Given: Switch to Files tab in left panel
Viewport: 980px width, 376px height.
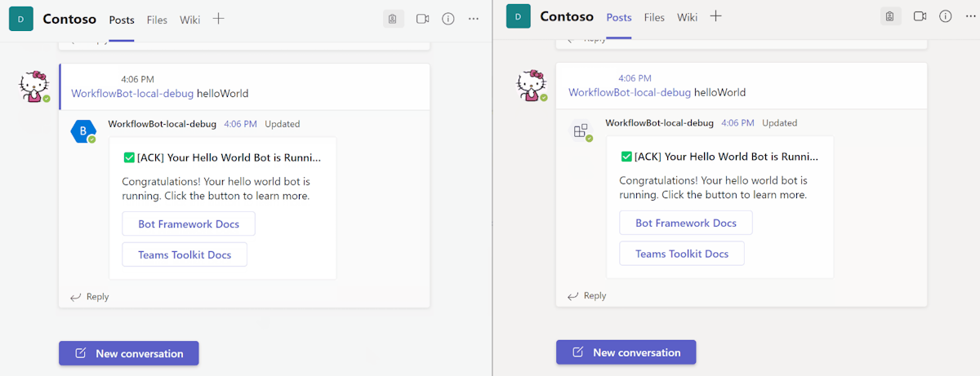Looking at the screenshot, I should tap(157, 20).
